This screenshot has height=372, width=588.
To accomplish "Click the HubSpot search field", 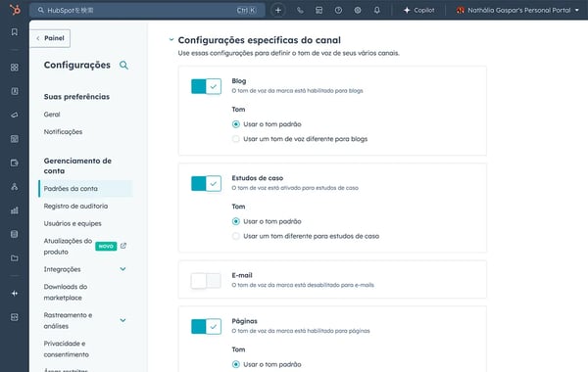I will (x=147, y=11).
